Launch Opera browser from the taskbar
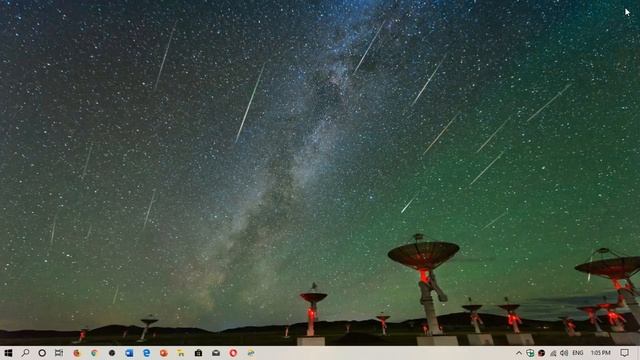Viewport: 640px width, 360px height. pyautogui.click(x=233, y=353)
